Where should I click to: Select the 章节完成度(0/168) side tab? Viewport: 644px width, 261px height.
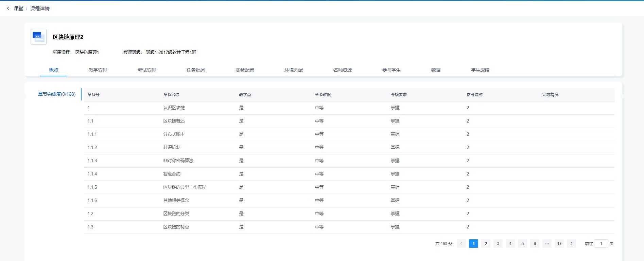(x=57, y=94)
